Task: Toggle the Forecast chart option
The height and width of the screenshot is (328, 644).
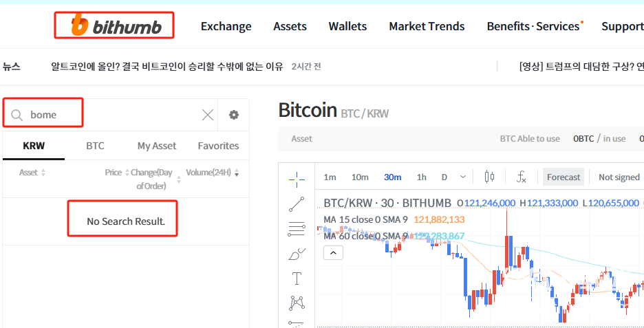Action: pyautogui.click(x=563, y=177)
